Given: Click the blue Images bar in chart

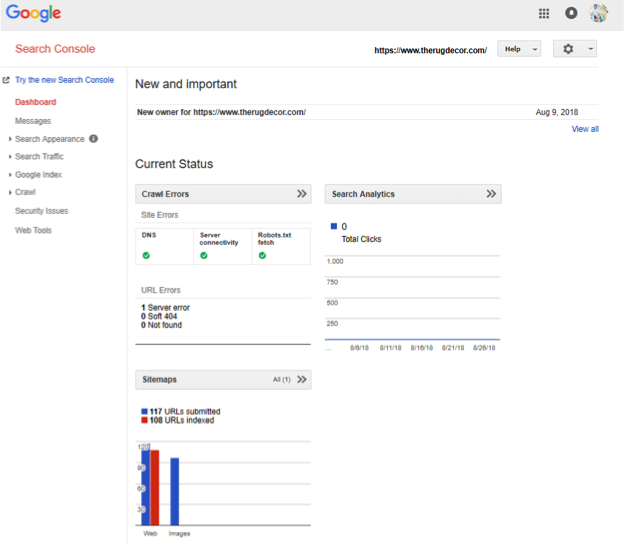Looking at the screenshot, I should (x=175, y=491).
